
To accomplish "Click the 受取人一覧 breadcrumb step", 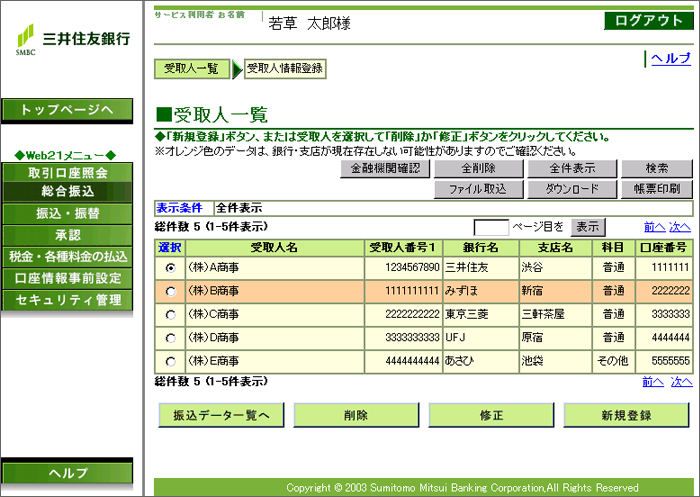I will click(192, 69).
